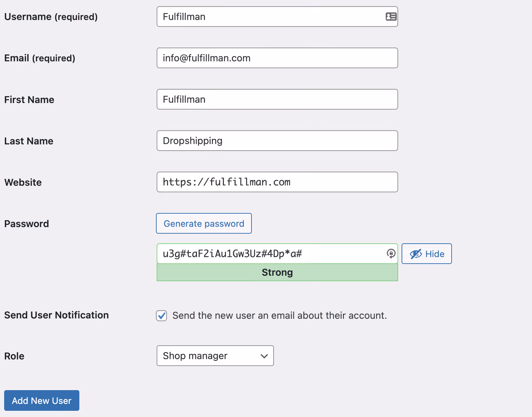Focus the Username field containing Fulfillman
Viewport: 532px width, 417px height.
(277, 17)
